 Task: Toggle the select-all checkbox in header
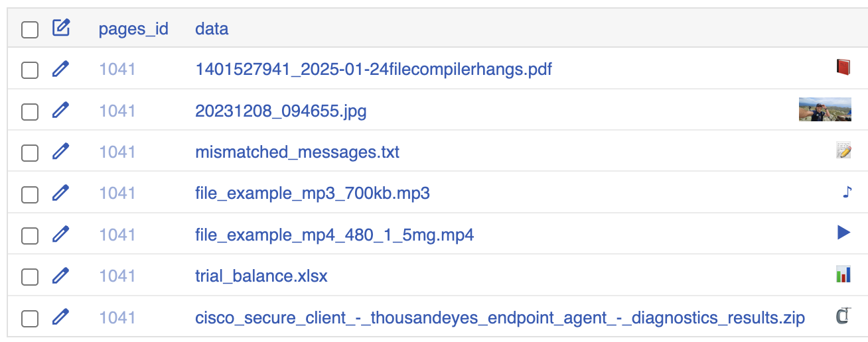(x=30, y=30)
